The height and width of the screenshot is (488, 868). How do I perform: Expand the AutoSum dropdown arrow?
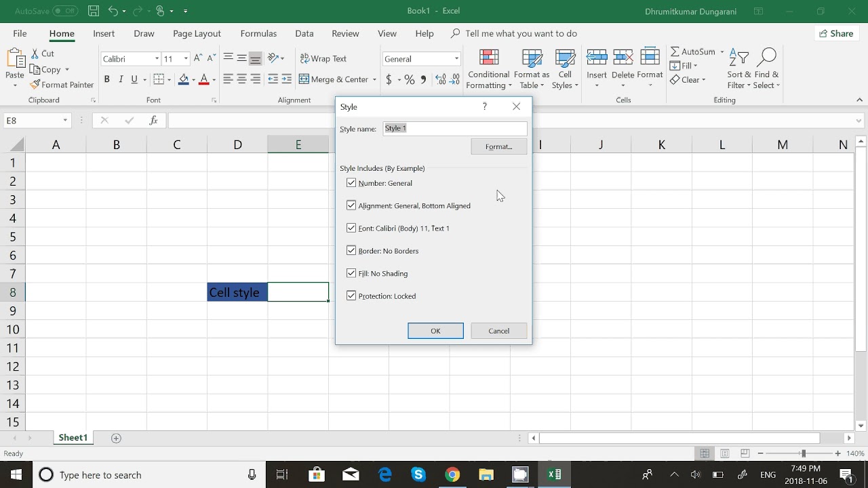click(722, 52)
